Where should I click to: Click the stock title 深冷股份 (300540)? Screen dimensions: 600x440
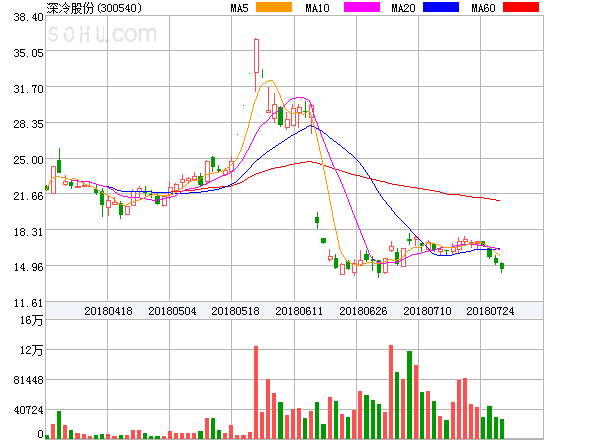(x=94, y=8)
